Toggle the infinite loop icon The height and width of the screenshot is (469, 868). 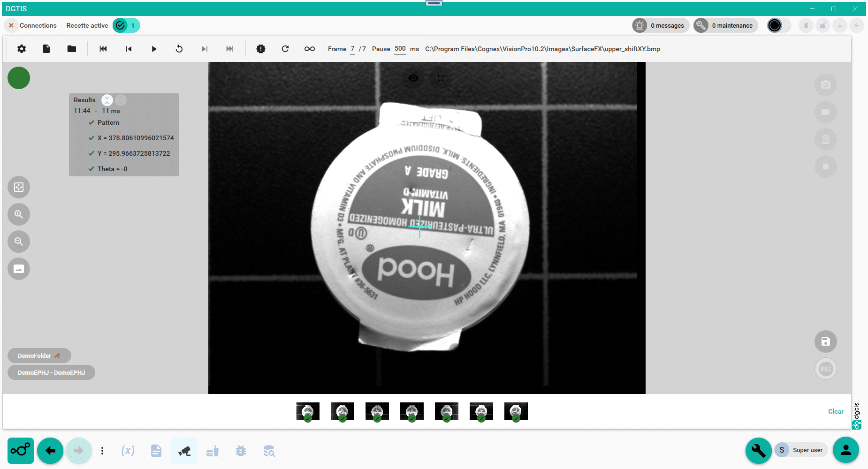pyautogui.click(x=309, y=49)
